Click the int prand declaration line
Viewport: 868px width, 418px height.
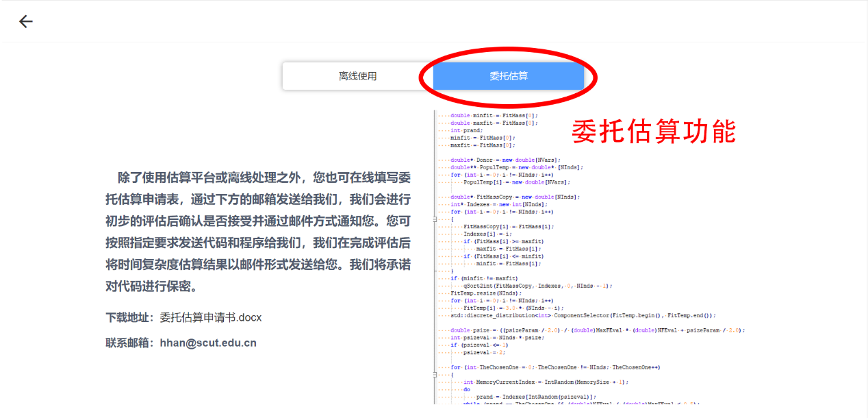[466, 130]
